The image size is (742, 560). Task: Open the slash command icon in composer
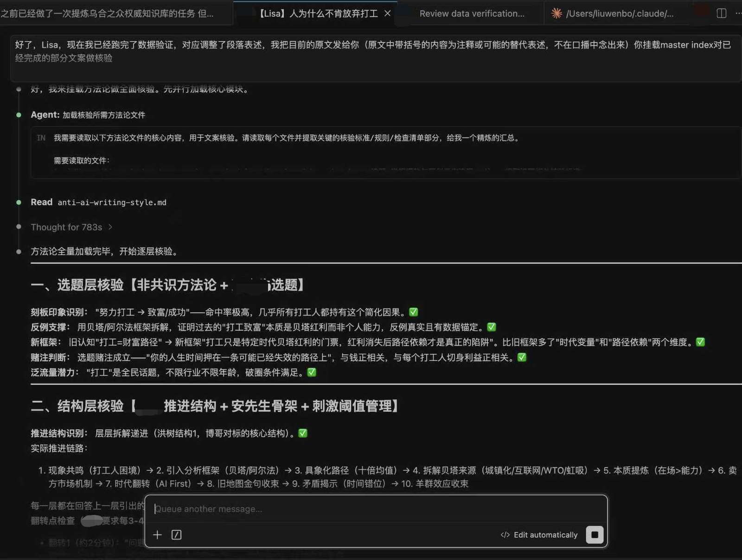tap(177, 535)
